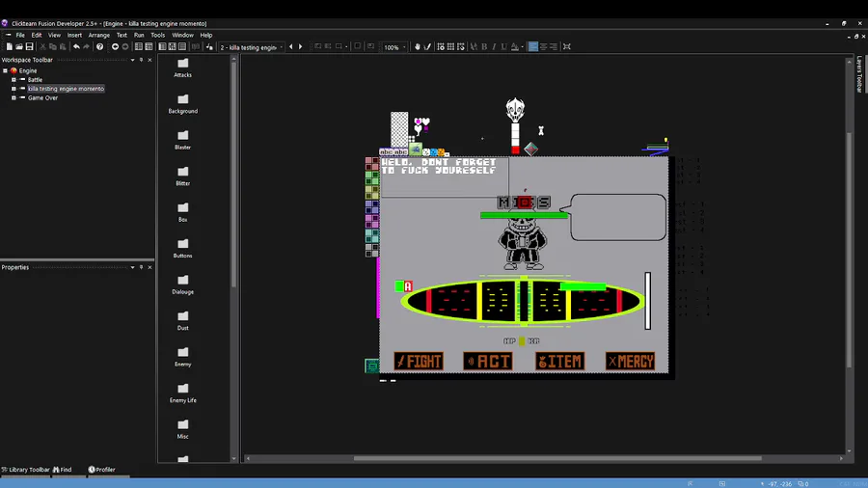Set left text alignment
The height and width of the screenshot is (488, 868).
(533, 47)
